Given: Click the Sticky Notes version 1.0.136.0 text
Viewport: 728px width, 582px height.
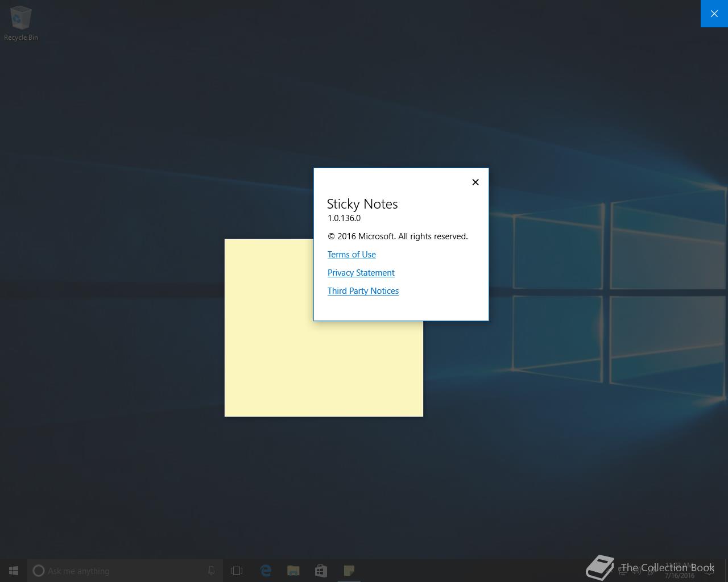Looking at the screenshot, I should [x=344, y=218].
